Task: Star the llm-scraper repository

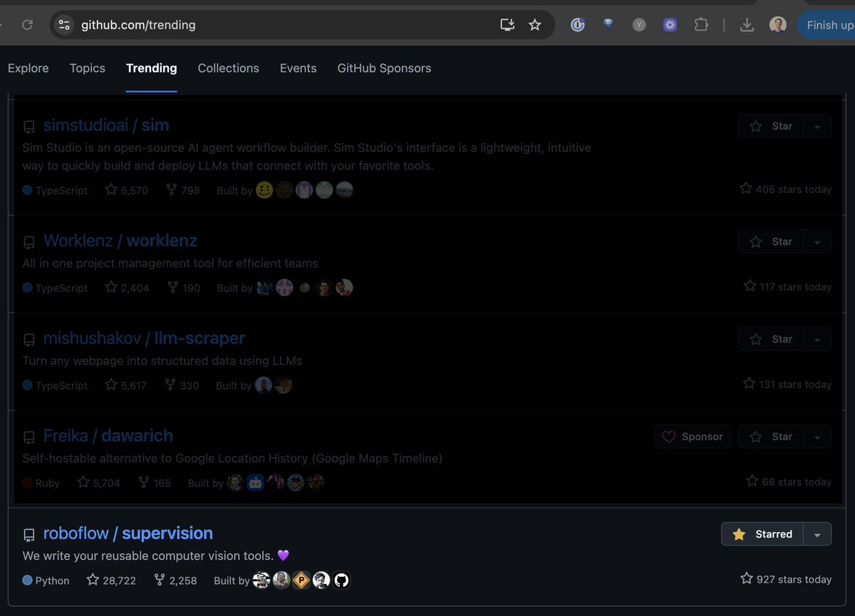Action: pos(771,340)
